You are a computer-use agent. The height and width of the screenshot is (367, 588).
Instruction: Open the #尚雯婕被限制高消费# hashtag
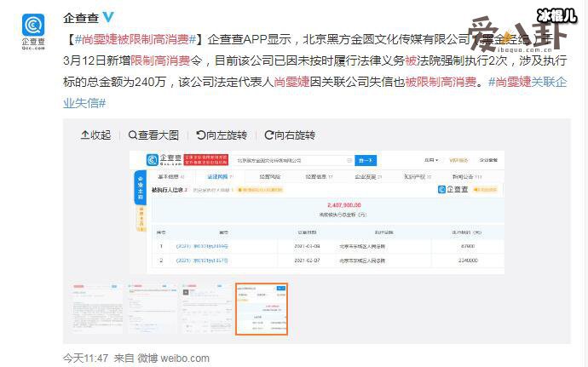tap(135, 38)
